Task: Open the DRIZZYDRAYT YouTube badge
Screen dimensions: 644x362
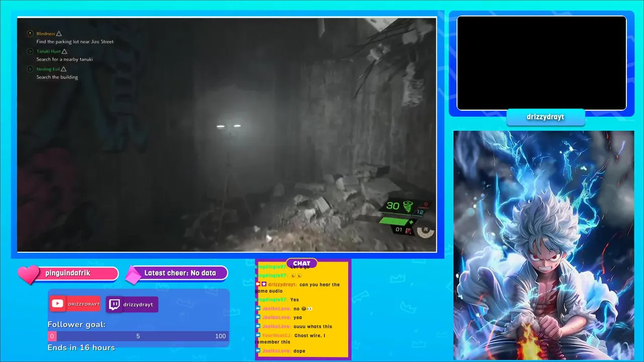Action: coord(75,304)
